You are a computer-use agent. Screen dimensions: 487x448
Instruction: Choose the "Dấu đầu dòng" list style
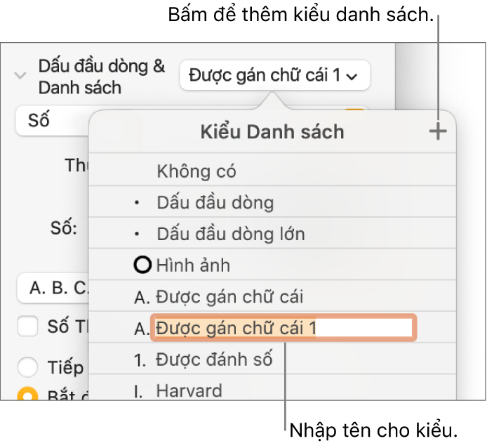[215, 203]
